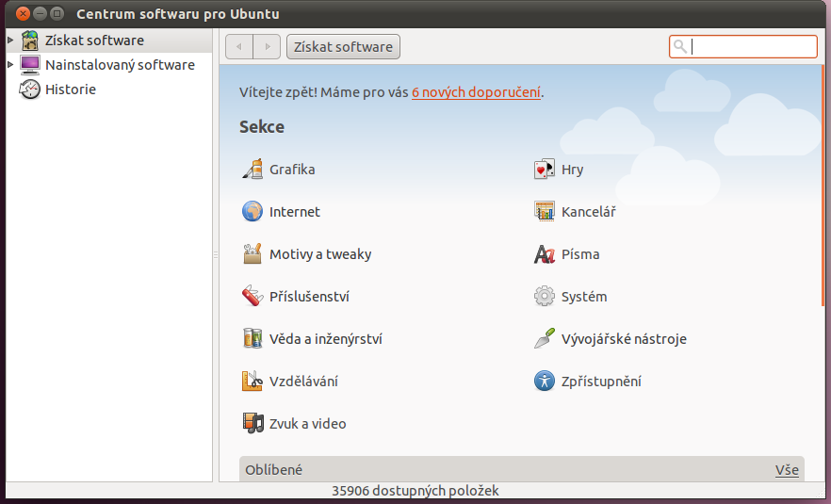Open the Vývojářské nástroje label
The height and width of the screenshot is (504, 831).
tap(624, 339)
